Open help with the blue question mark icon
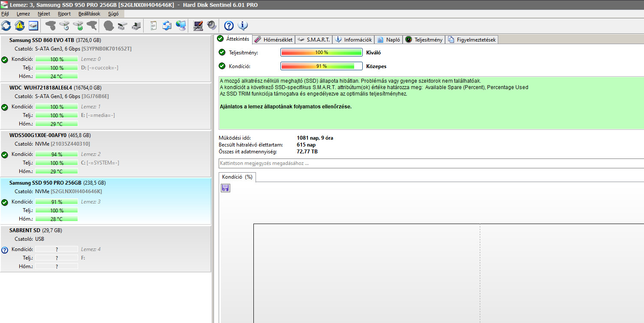644x323 pixels. 229,26
